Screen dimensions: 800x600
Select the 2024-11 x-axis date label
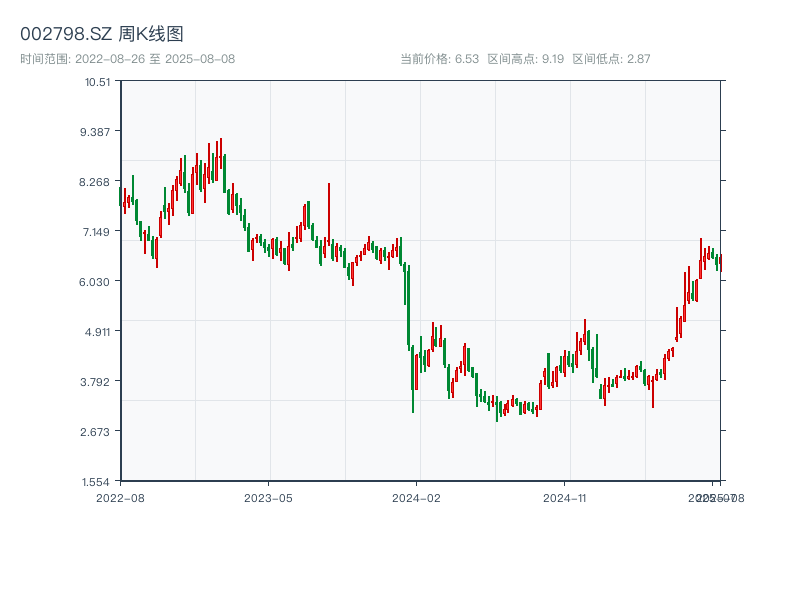point(565,497)
